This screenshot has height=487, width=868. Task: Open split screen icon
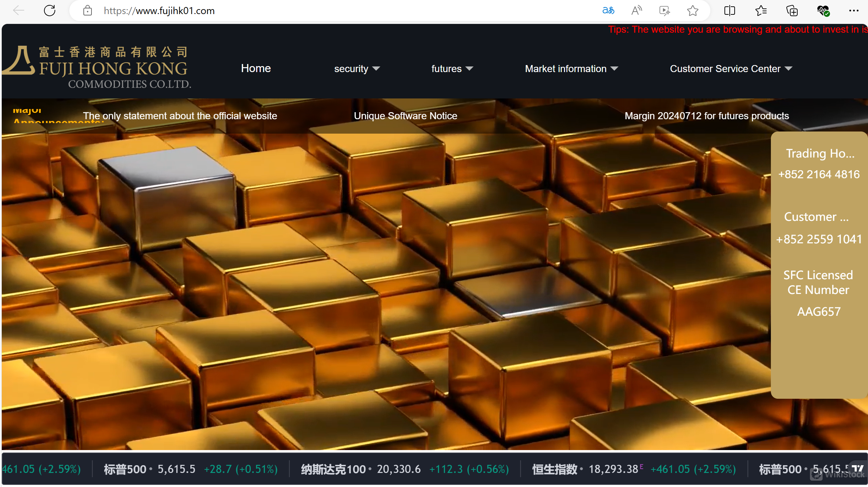730,11
